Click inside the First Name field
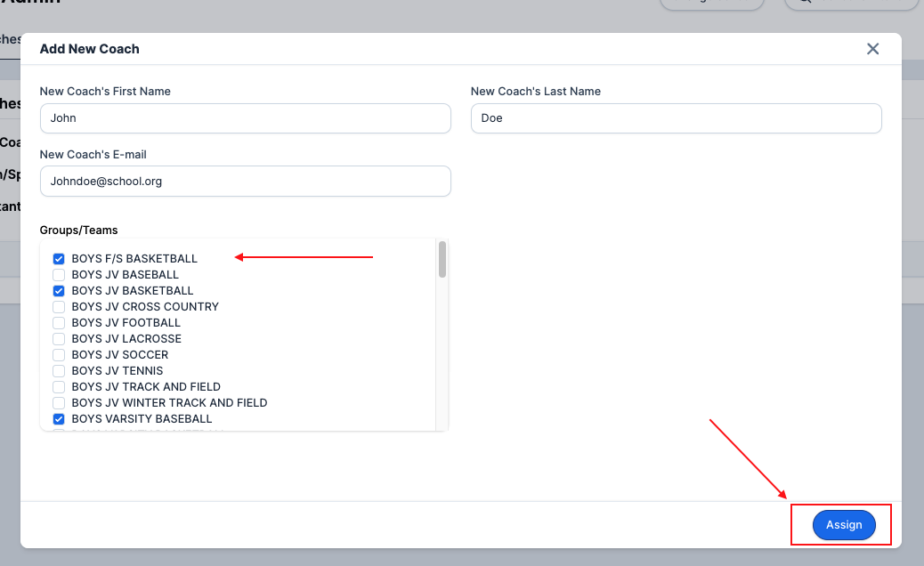 pos(245,118)
